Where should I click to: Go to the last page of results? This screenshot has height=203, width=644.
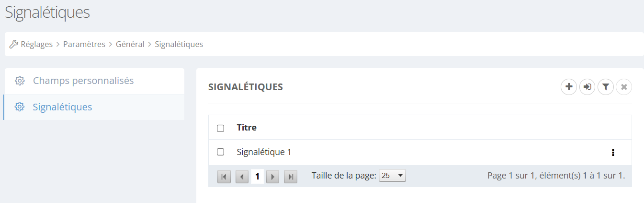pyautogui.click(x=291, y=177)
